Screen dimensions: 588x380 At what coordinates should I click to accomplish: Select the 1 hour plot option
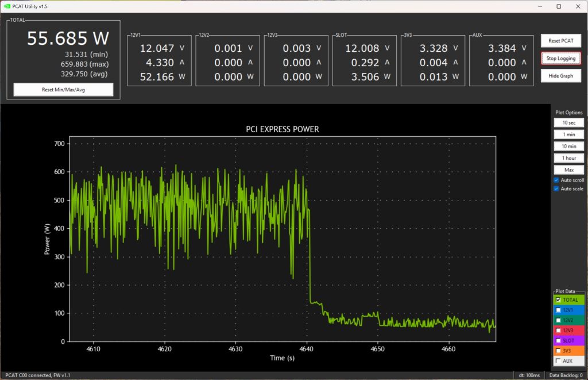coord(568,158)
